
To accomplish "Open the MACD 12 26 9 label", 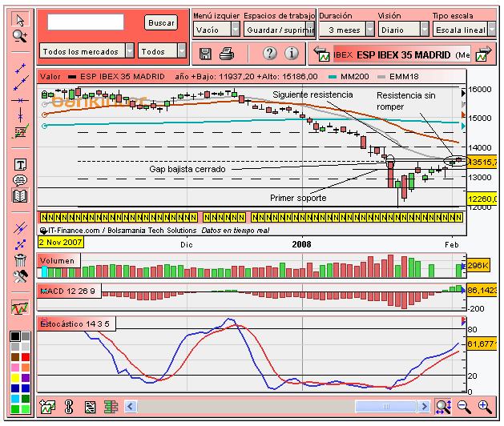I will click(x=67, y=291).
